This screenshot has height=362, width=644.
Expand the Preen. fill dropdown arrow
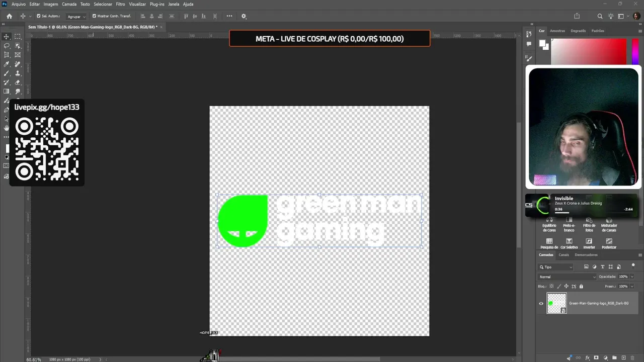[x=632, y=287]
